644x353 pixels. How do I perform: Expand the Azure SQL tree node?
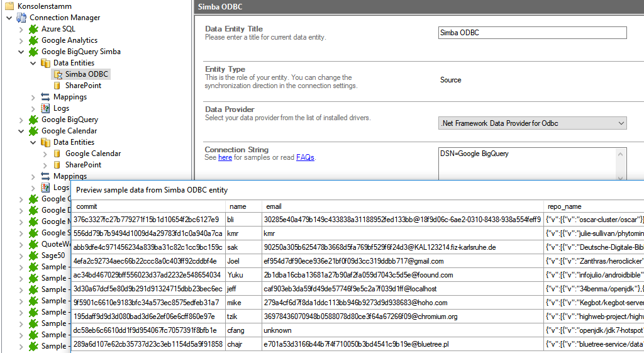tap(21, 29)
